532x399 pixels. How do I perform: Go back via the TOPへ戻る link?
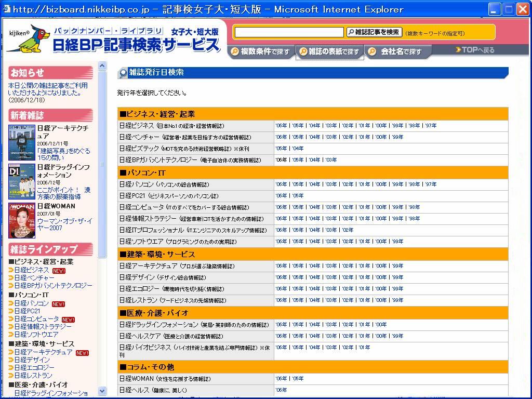475,50
